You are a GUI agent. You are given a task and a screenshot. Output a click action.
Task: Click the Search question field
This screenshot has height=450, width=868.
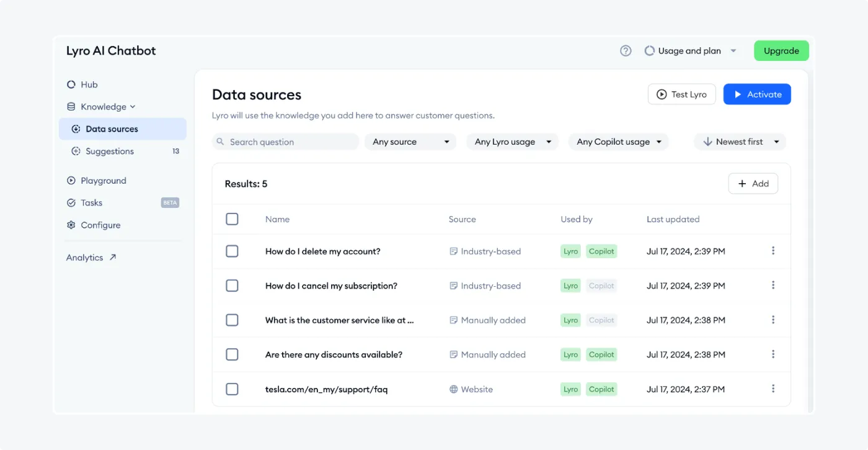[x=286, y=142]
